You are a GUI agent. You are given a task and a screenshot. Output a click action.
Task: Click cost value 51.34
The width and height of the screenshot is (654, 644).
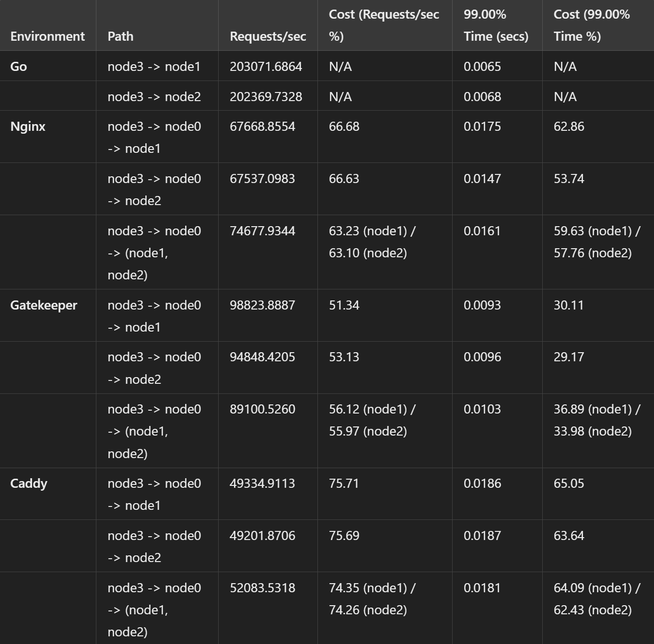tap(344, 305)
